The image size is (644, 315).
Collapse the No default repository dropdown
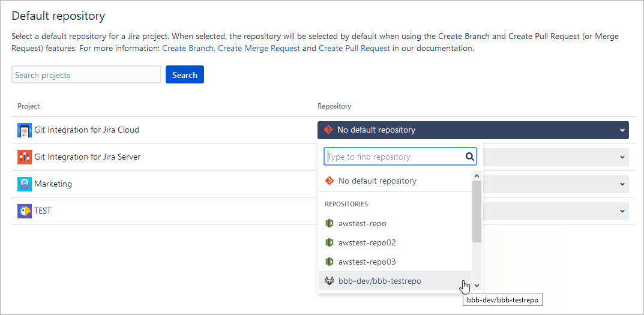point(622,130)
